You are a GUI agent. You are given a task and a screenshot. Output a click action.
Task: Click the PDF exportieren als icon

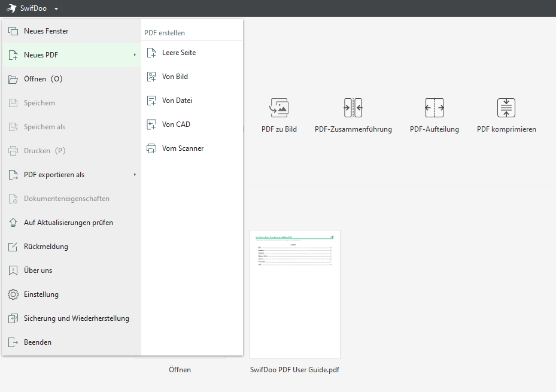point(13,175)
